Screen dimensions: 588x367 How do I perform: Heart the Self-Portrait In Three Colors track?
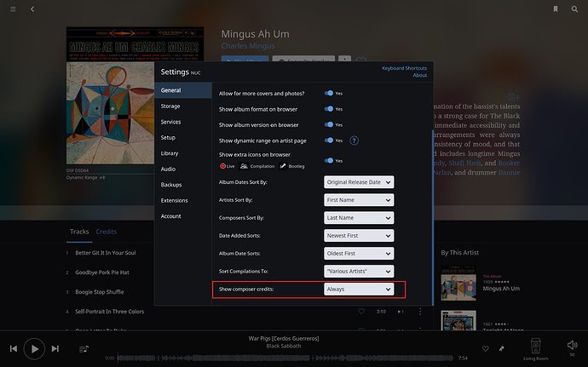coord(361,311)
